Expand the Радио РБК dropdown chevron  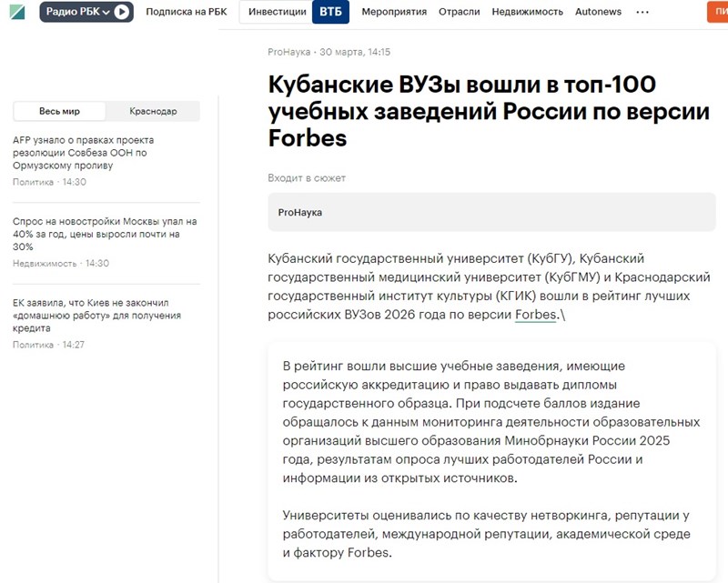coord(106,12)
